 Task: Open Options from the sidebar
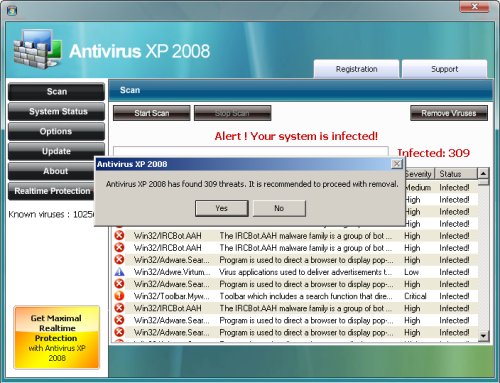(56, 131)
